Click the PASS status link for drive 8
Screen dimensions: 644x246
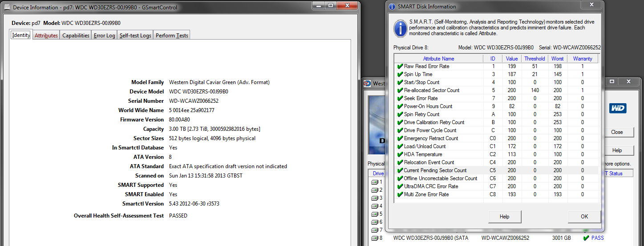[597, 238]
